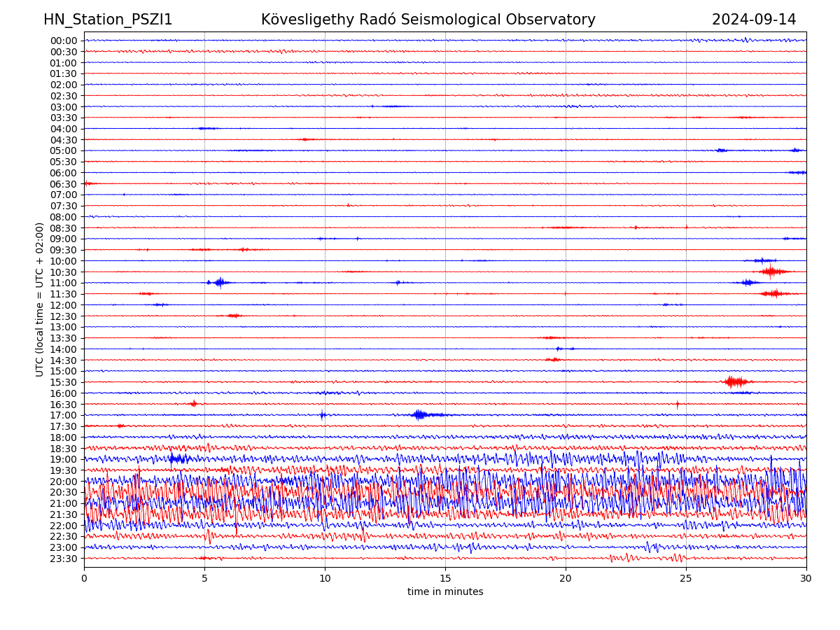This screenshot has height=630, width=840.
Task: Click the red seismic burst on 15:30 trace
Action: pos(735,381)
